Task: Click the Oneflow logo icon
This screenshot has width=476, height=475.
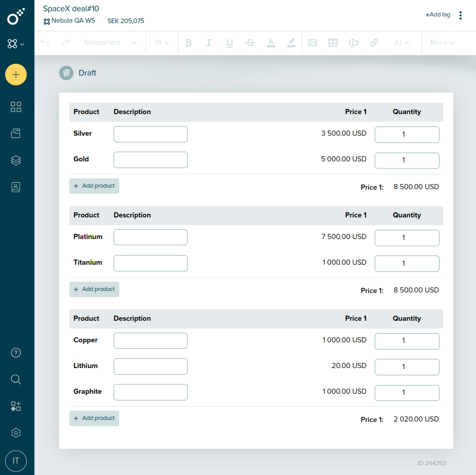Action: [x=16, y=16]
